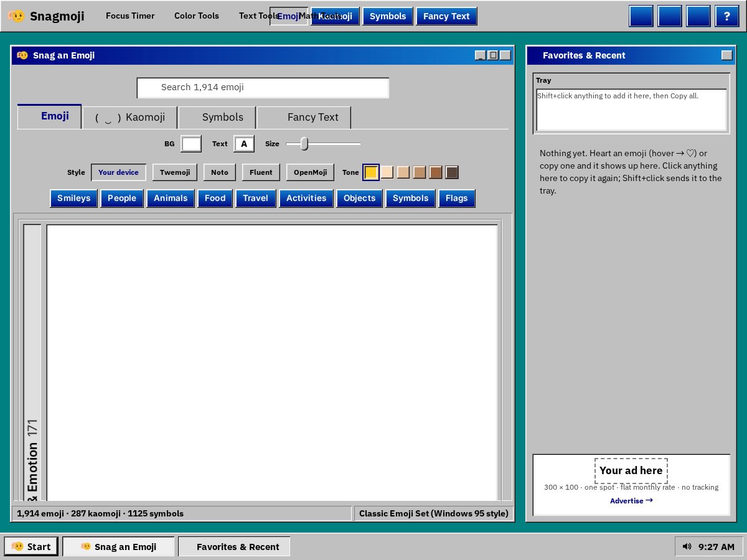
Task: Jump to the Food category
Action: [215, 198]
